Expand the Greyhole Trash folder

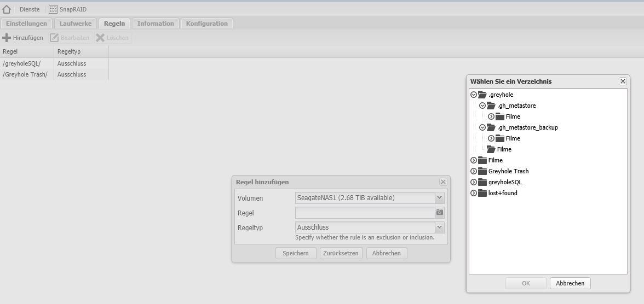474,171
